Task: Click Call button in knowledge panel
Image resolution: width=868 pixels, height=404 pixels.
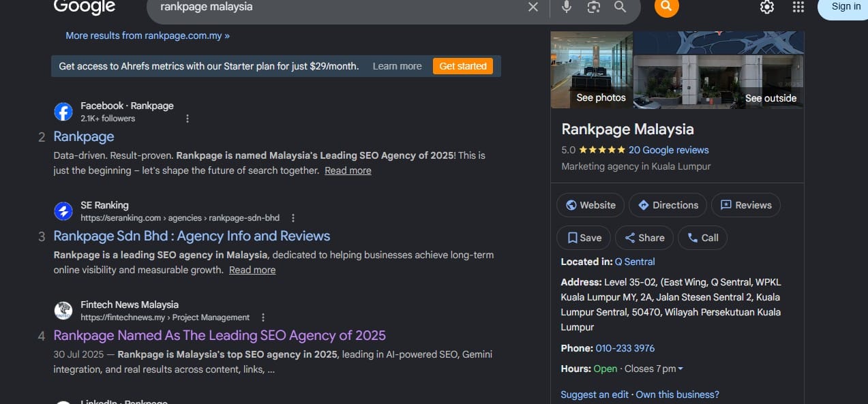Action: [x=703, y=238]
